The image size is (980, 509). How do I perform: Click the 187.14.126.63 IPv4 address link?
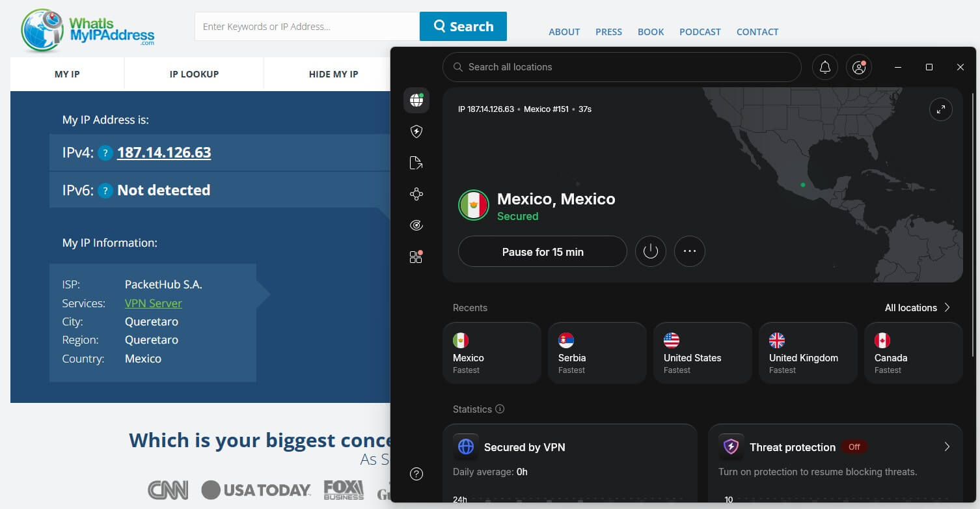(x=164, y=153)
